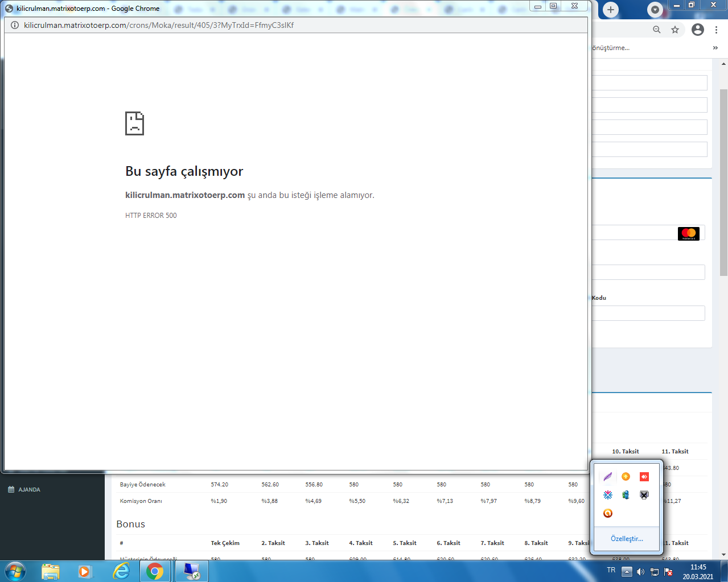The image size is (728, 582).
Task: Expand the bookmarks overflow chevron
Action: pyautogui.click(x=715, y=48)
